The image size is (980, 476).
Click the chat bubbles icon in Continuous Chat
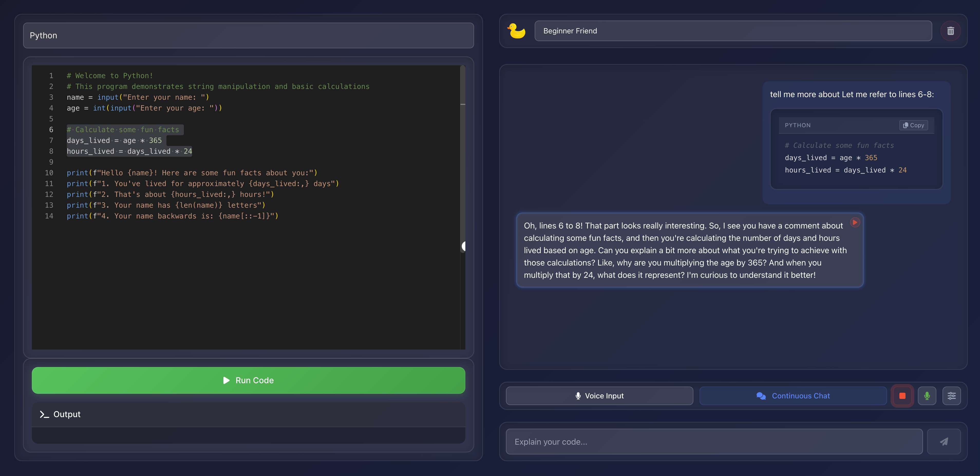(x=761, y=396)
